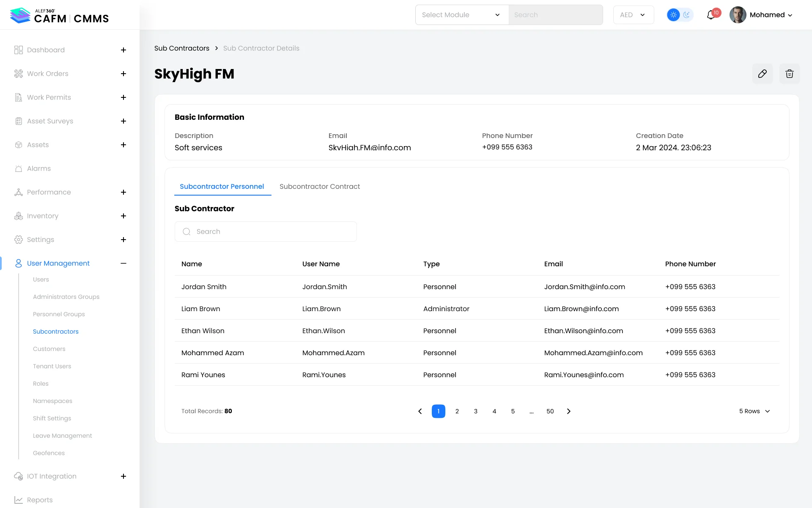Click the Jordan Smith name cell
The image size is (812, 508).
tap(204, 287)
